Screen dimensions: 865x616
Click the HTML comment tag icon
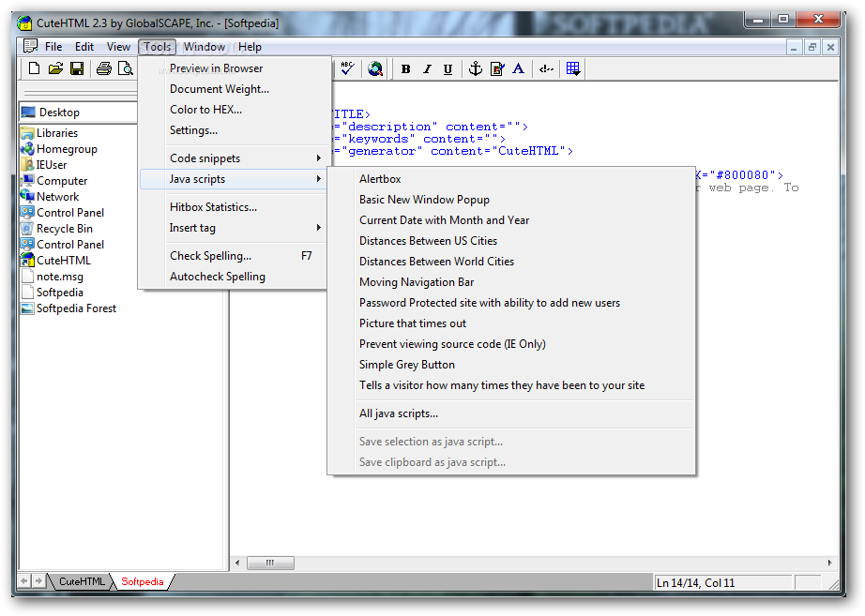[x=546, y=69]
